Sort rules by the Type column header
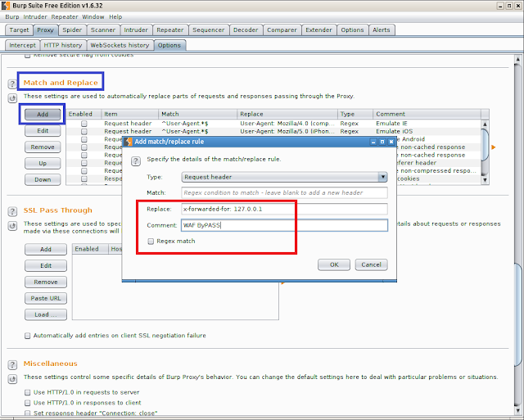The width and height of the screenshot is (524, 420). click(355, 114)
